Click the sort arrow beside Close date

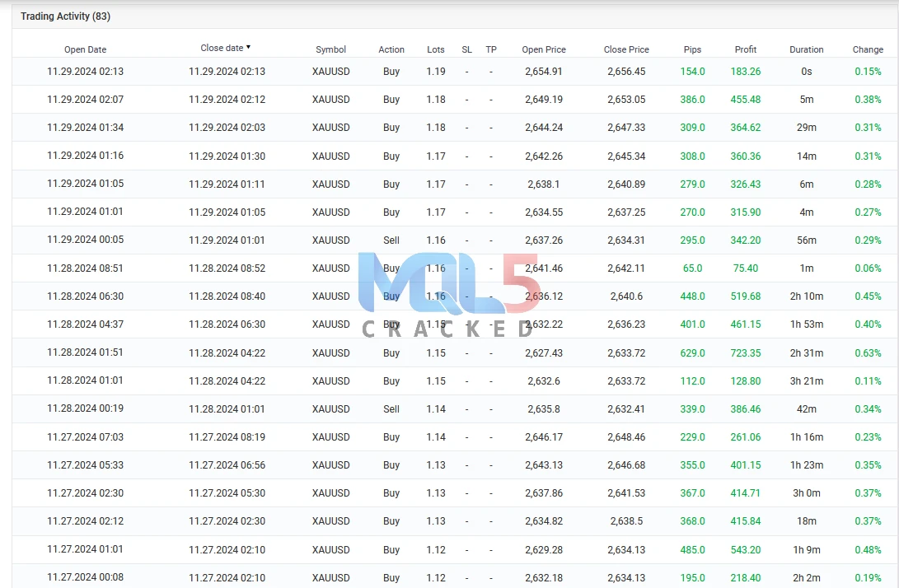pos(249,48)
